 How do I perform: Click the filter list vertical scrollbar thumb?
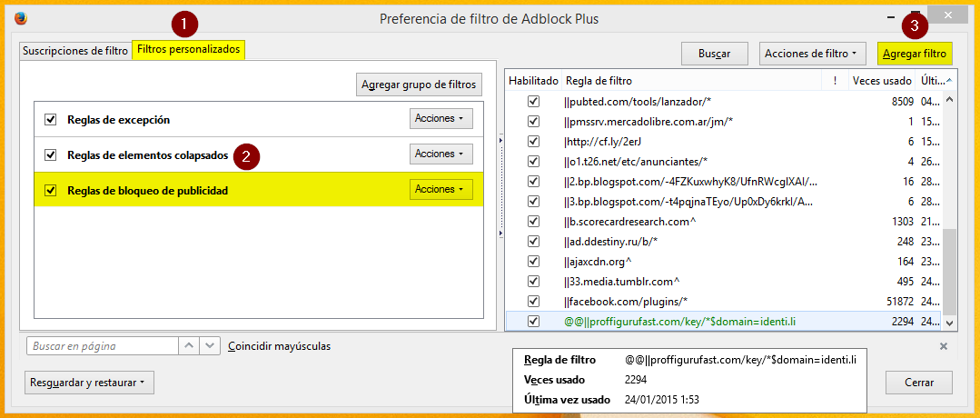(949, 272)
